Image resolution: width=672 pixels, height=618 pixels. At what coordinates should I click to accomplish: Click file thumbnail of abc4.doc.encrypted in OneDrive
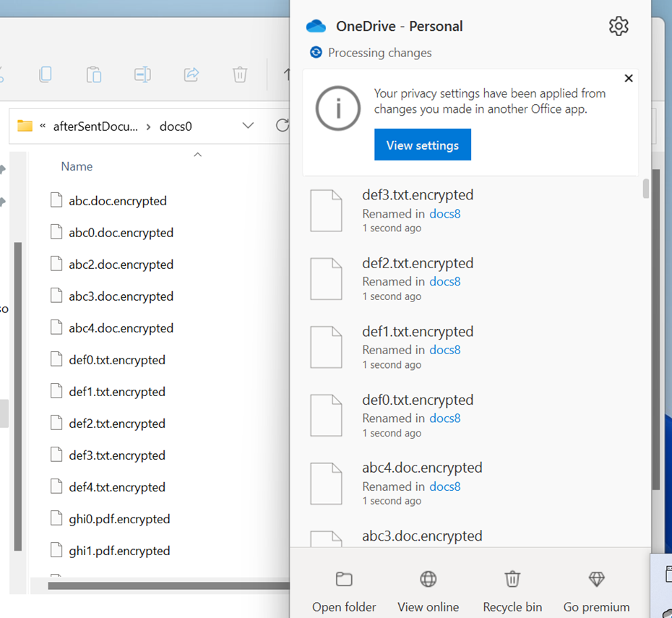(326, 484)
